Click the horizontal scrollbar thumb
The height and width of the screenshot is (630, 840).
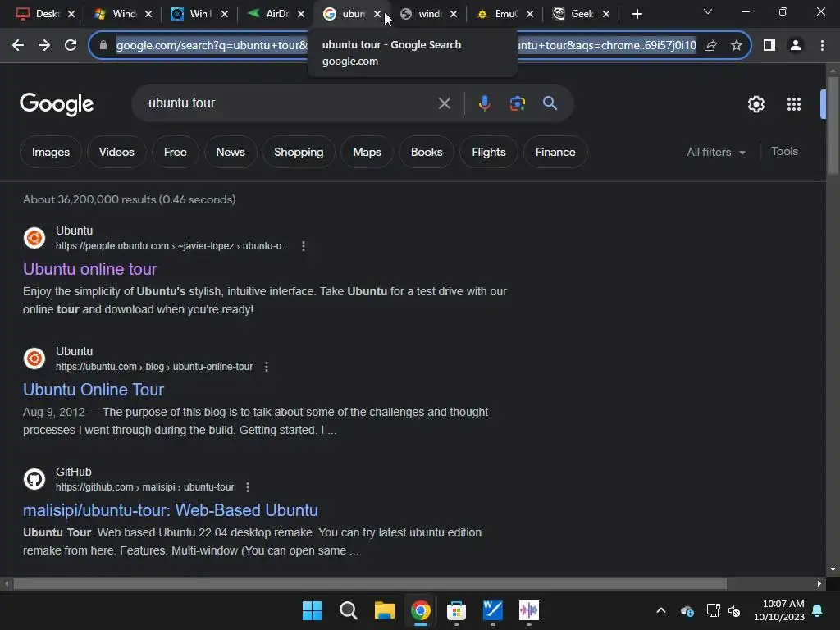370,583
